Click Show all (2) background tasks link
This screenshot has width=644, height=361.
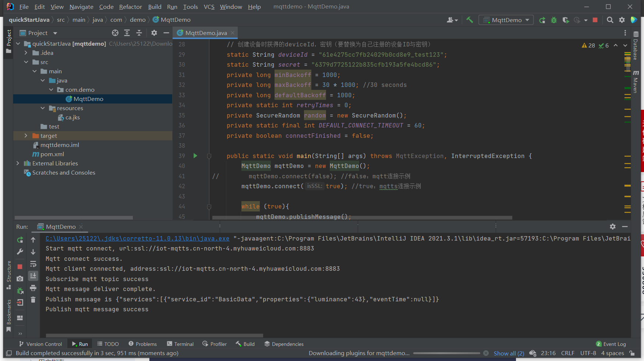coord(509,353)
